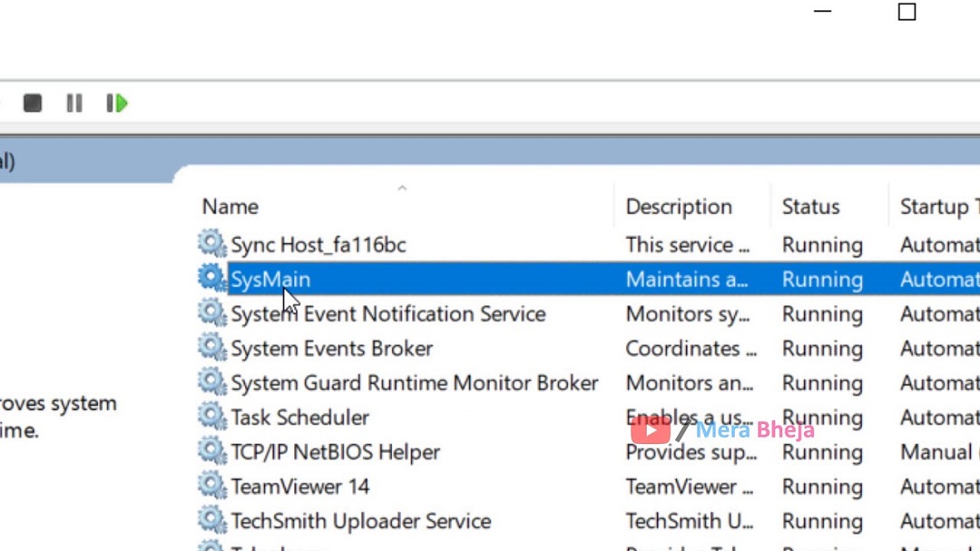Screen dimensions: 980x551
Task: Select the TechSmith Uploader Service entry
Action: point(360,521)
